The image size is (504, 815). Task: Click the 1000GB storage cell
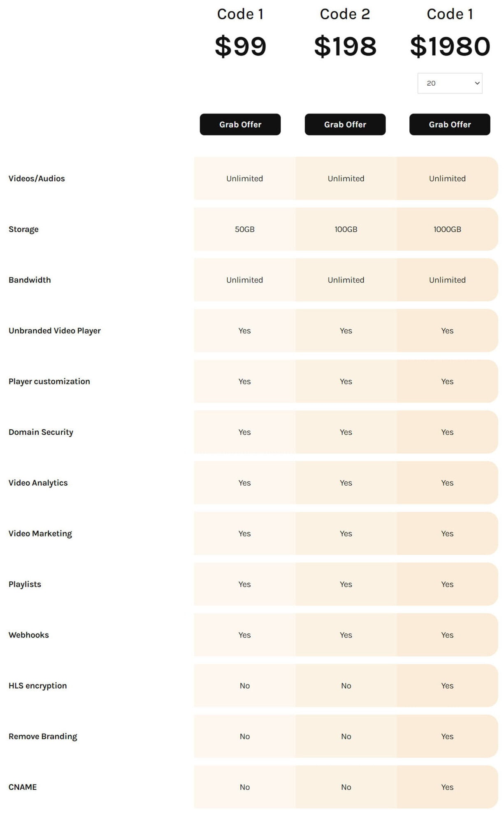(447, 229)
